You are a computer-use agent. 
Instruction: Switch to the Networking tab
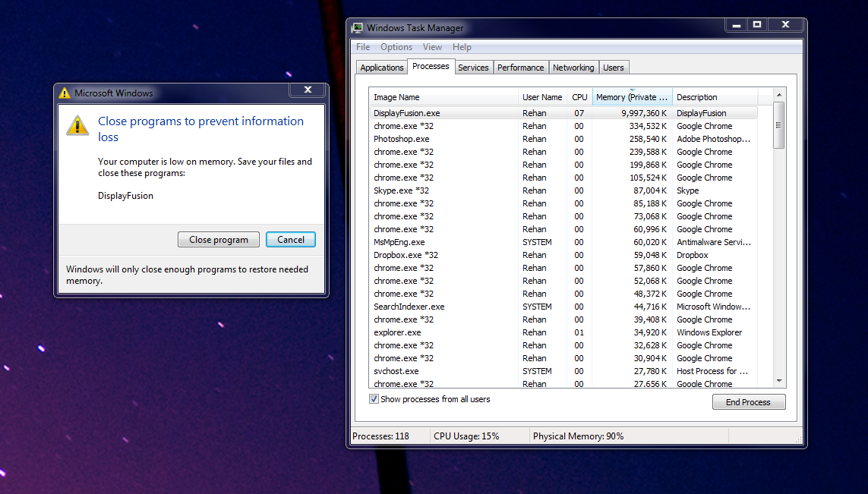click(x=573, y=68)
